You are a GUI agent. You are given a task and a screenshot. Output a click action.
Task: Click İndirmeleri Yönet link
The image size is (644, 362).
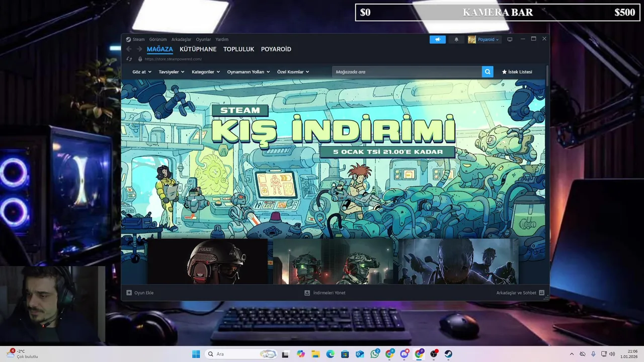pyautogui.click(x=325, y=293)
